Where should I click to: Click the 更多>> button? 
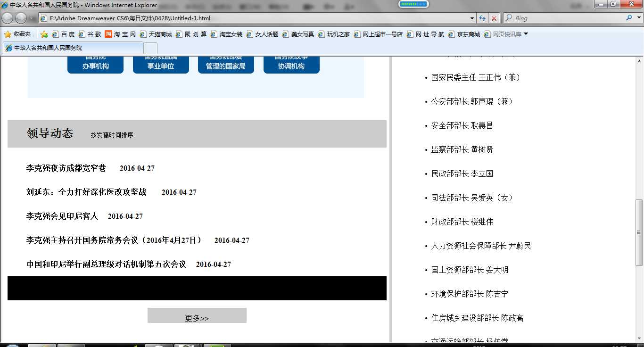click(197, 316)
